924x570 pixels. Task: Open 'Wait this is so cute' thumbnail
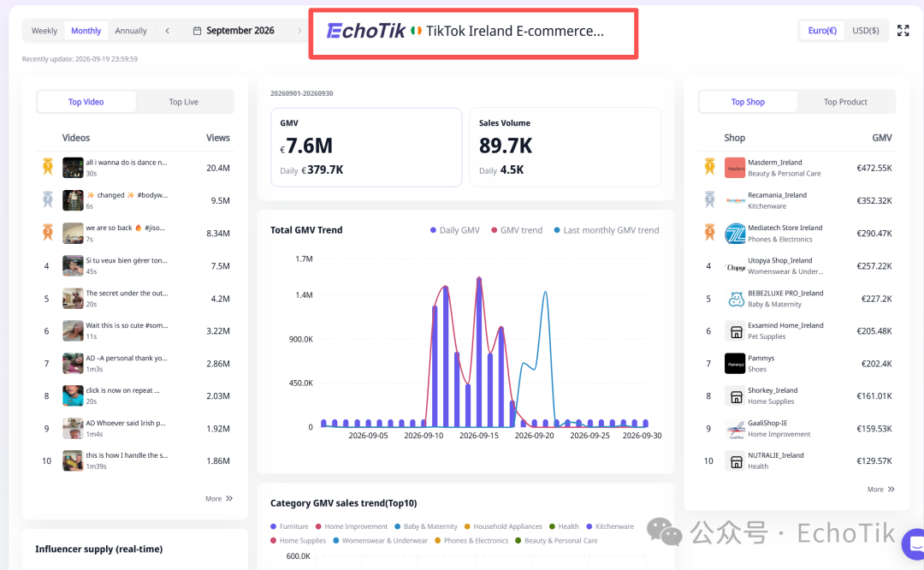click(x=73, y=330)
